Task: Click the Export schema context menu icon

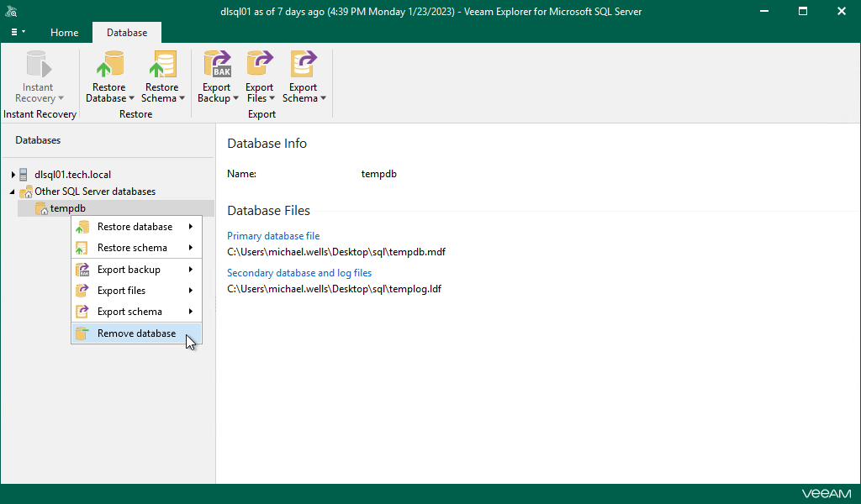Action: 82,312
